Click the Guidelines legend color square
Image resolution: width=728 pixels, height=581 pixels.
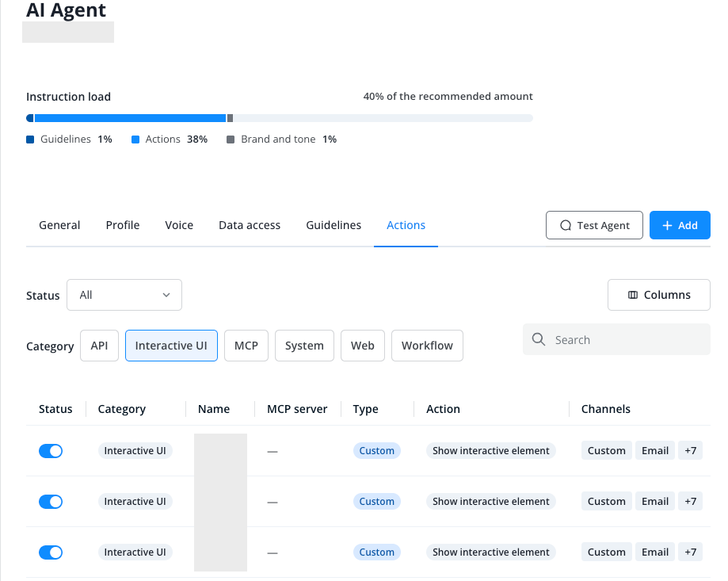point(30,140)
